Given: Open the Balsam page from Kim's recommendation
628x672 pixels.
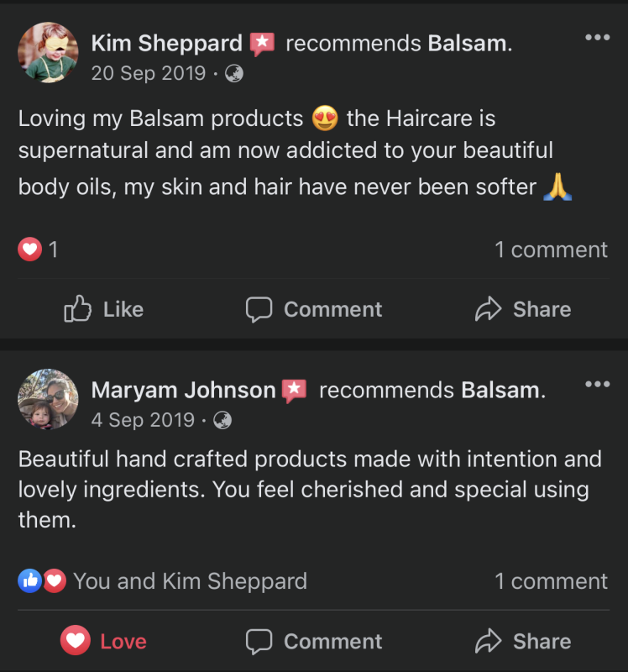Looking at the screenshot, I should [468, 44].
